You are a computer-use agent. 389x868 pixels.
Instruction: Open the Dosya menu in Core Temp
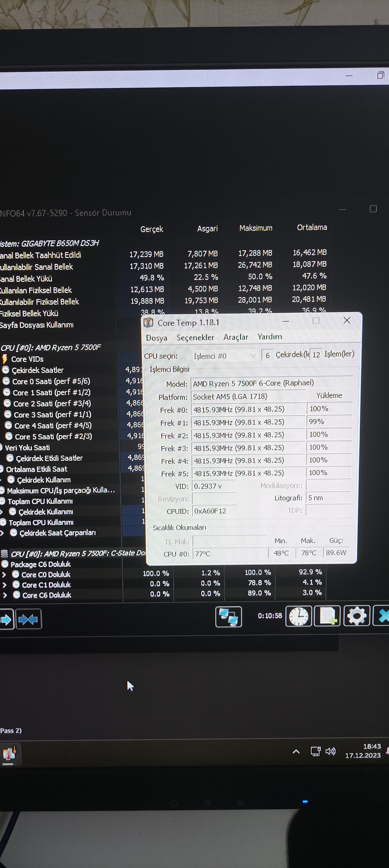pos(157,338)
